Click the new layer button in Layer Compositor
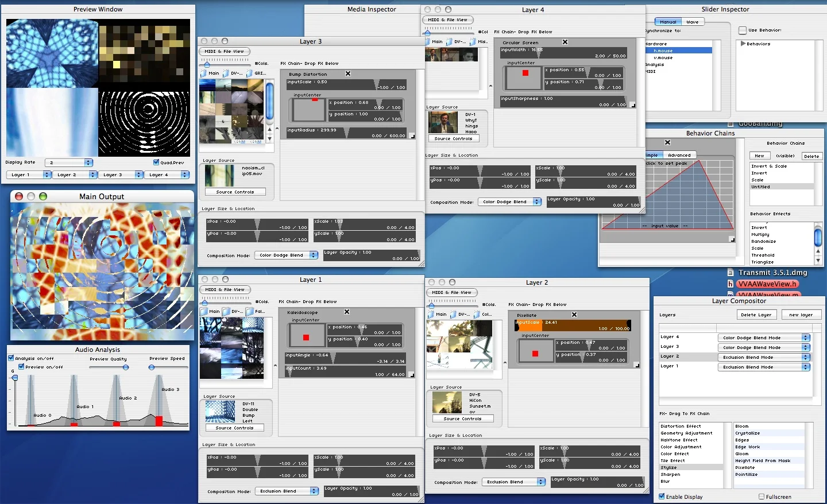Viewport: 827px width, 504px height. pyautogui.click(x=802, y=314)
